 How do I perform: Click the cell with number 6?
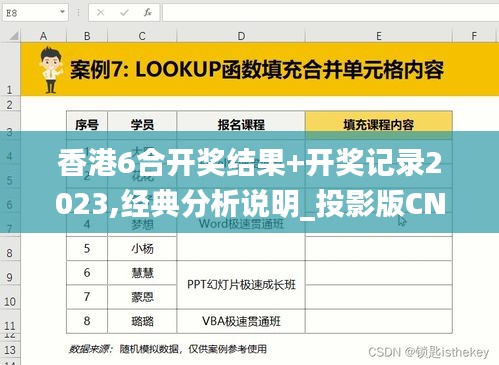tap(87, 273)
